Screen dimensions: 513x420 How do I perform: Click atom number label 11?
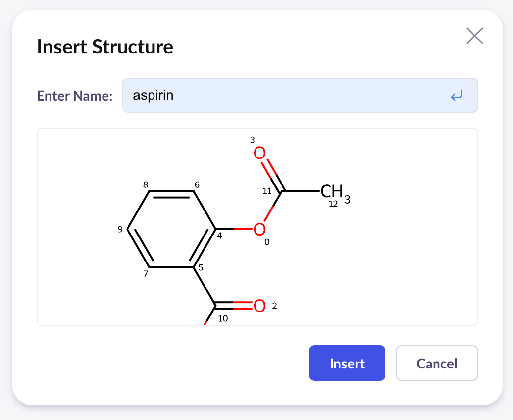(267, 191)
